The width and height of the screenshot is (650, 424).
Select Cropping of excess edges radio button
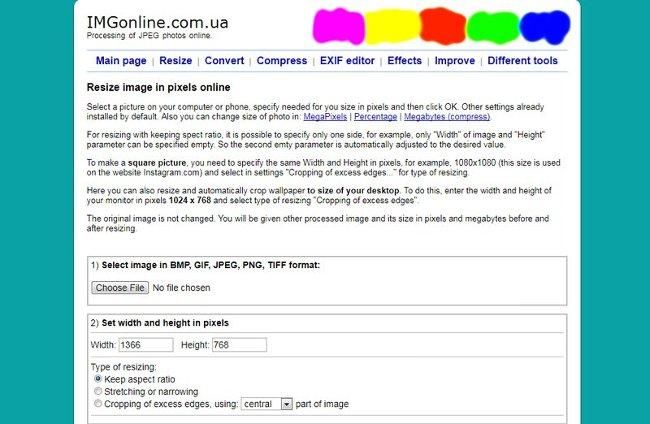(x=98, y=403)
